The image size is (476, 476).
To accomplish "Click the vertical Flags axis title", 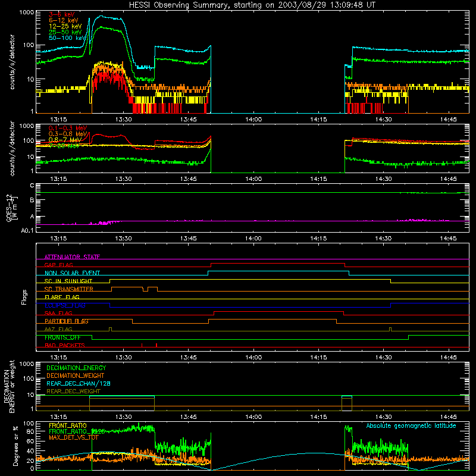I will point(24,297).
